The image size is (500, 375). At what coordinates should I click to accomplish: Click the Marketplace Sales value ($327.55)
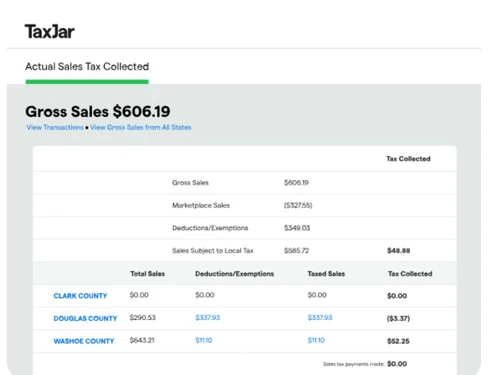(298, 205)
